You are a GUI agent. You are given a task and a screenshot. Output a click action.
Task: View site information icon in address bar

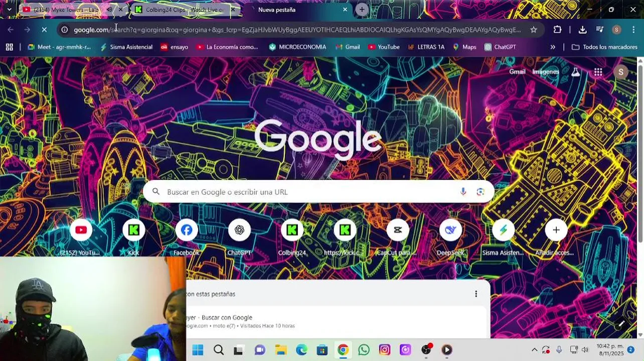tap(64, 30)
